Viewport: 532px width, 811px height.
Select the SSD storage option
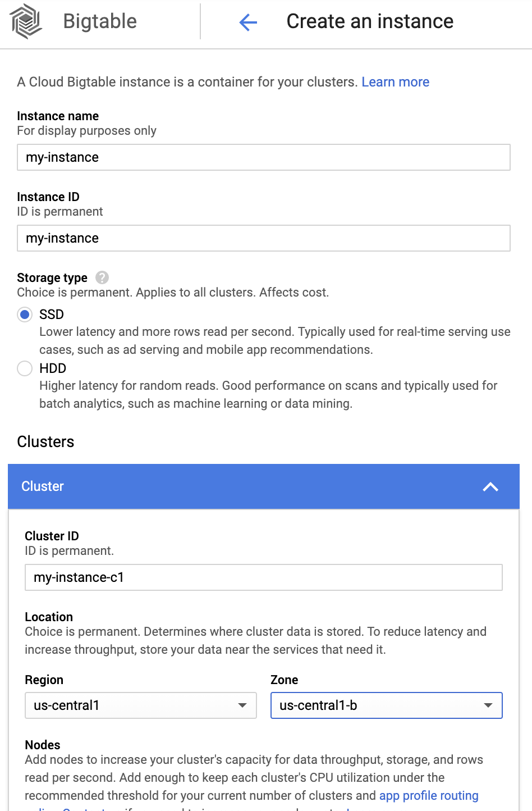click(25, 315)
